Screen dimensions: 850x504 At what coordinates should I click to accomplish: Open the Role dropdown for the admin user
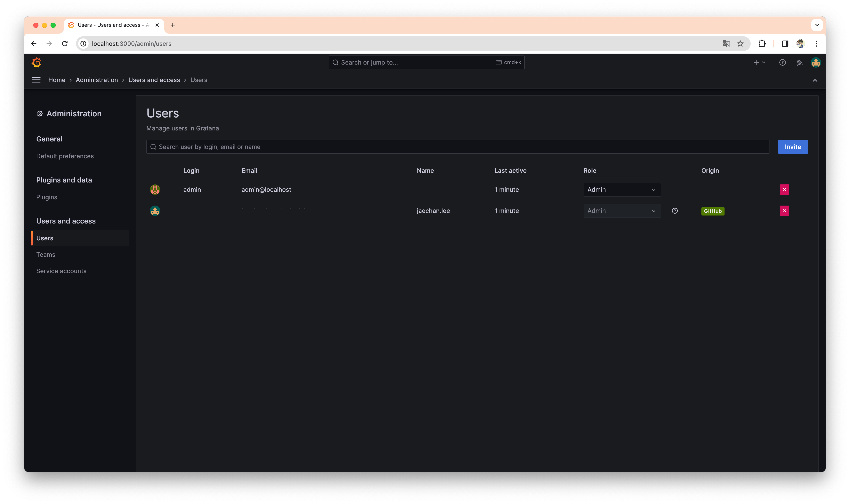coord(622,190)
